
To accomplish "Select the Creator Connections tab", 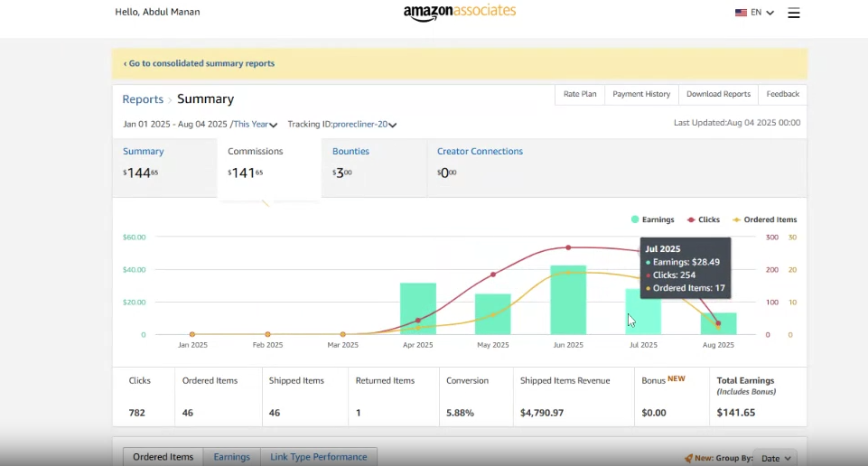I will (x=480, y=167).
